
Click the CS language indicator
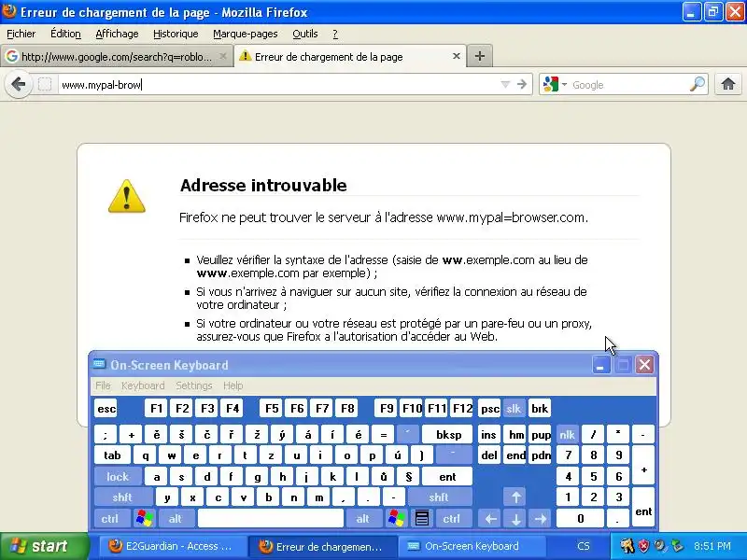(583, 546)
